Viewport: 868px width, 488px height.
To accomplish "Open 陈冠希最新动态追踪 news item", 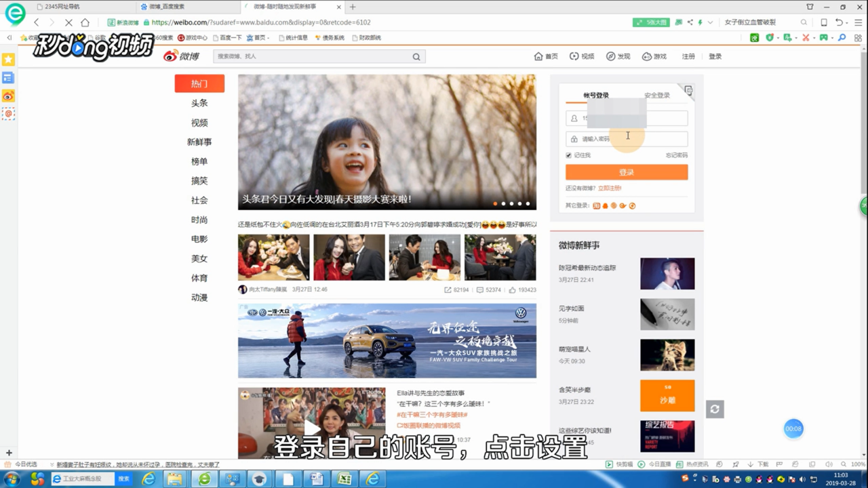I will [587, 268].
